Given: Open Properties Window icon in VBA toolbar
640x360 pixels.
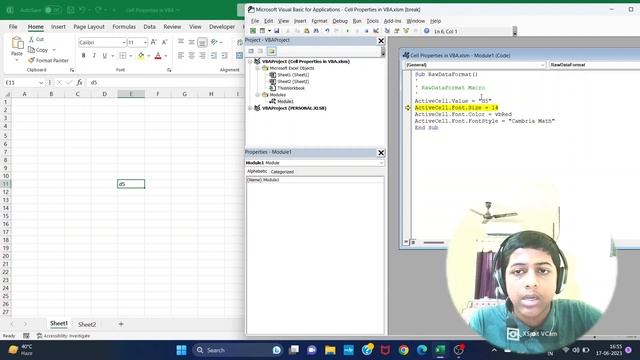Looking at the screenshot, I should pyautogui.click(x=396, y=31).
